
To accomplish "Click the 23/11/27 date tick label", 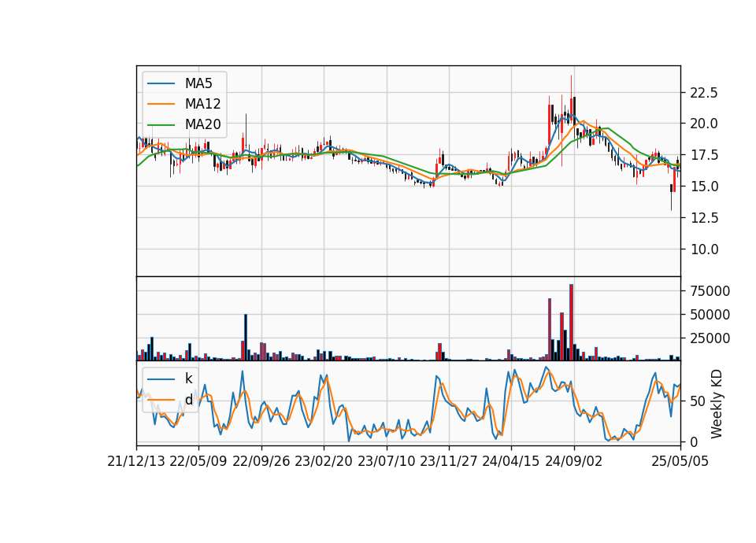I will point(449,461).
